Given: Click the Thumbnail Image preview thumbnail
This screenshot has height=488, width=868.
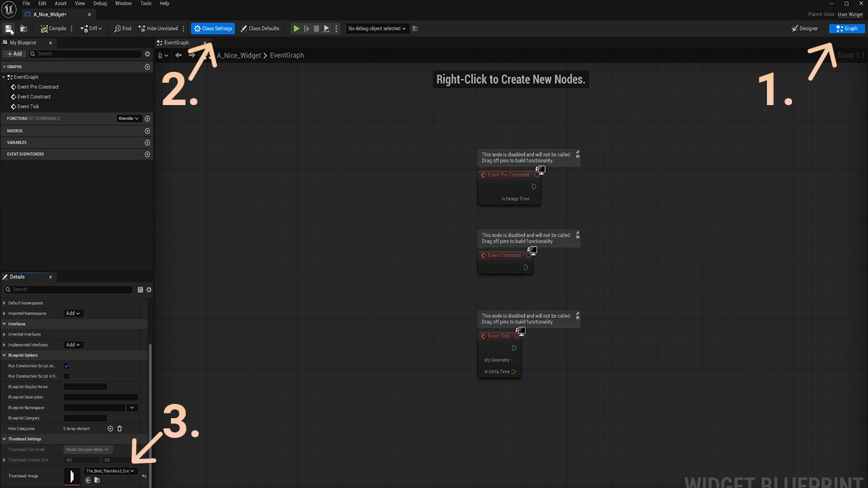Looking at the screenshot, I should tap(72, 476).
